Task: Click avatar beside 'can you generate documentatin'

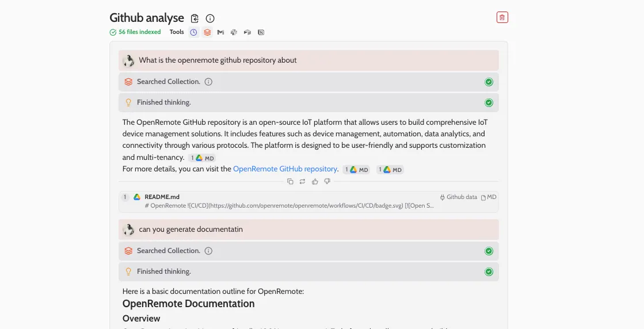Action: click(128, 229)
